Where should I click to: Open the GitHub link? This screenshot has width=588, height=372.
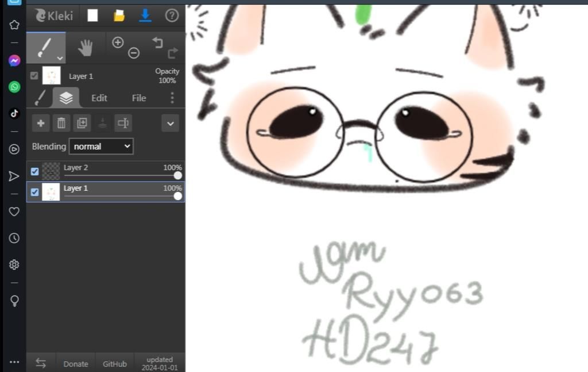pos(115,364)
